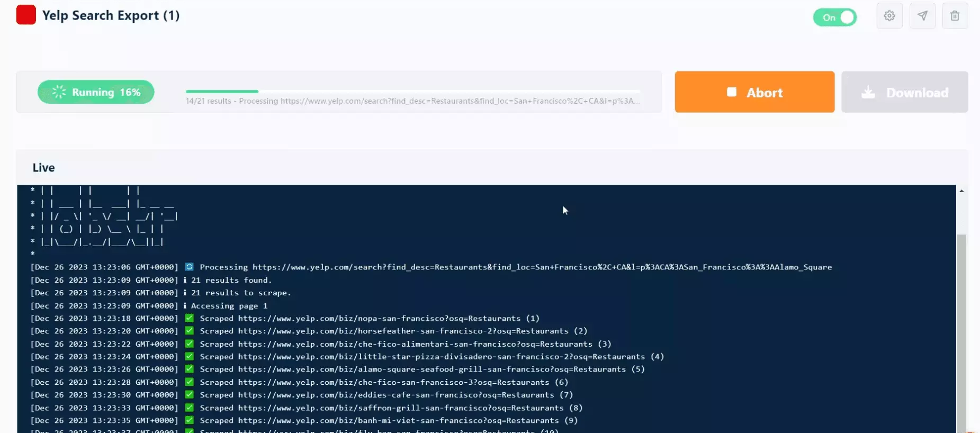980x433 pixels.
Task: Abort the running scrape
Action: [x=754, y=92]
